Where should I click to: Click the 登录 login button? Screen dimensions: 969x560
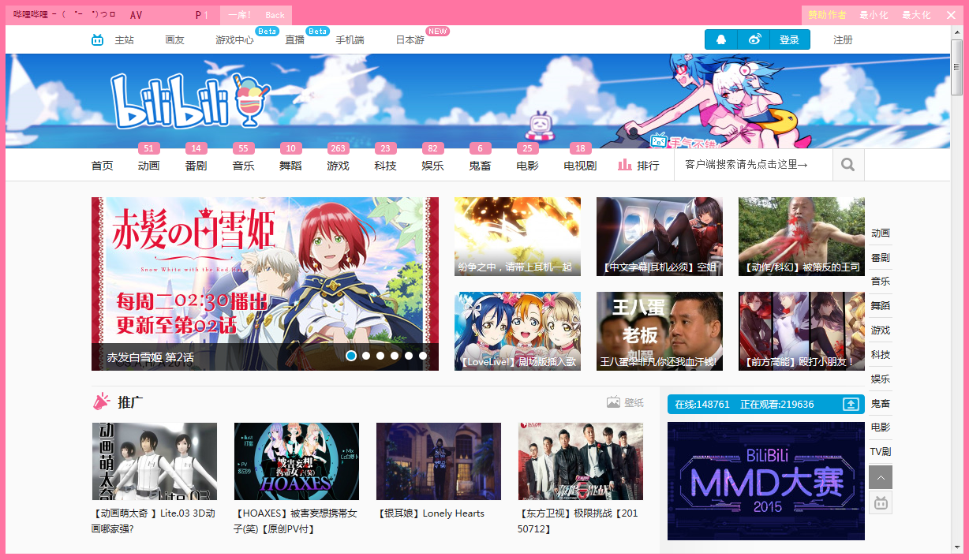tap(789, 39)
